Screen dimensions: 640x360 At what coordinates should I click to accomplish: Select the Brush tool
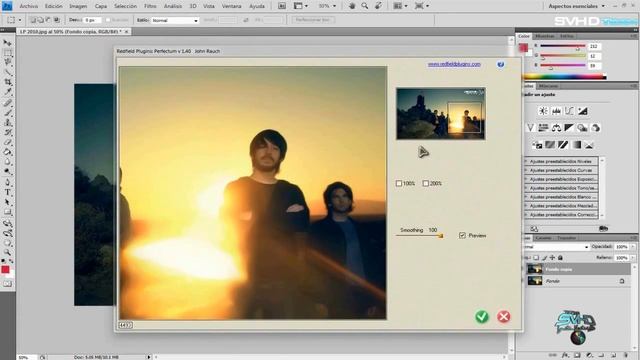pyautogui.click(x=7, y=113)
